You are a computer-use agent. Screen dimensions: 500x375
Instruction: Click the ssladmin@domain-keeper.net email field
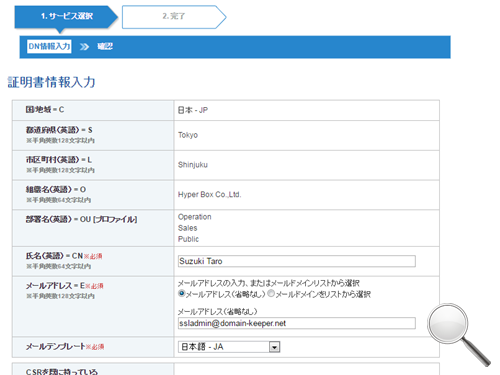[297, 323]
